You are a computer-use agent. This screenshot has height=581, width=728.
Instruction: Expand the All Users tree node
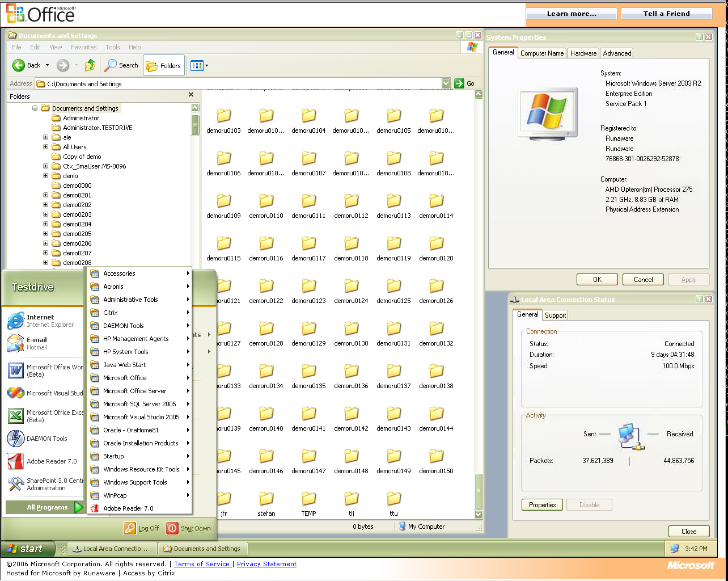click(x=46, y=147)
